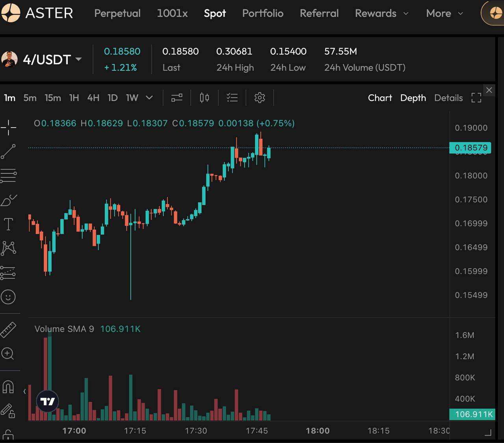This screenshot has height=443, width=504.
Task: Open the emoji icons tool
Action: pos(8,297)
